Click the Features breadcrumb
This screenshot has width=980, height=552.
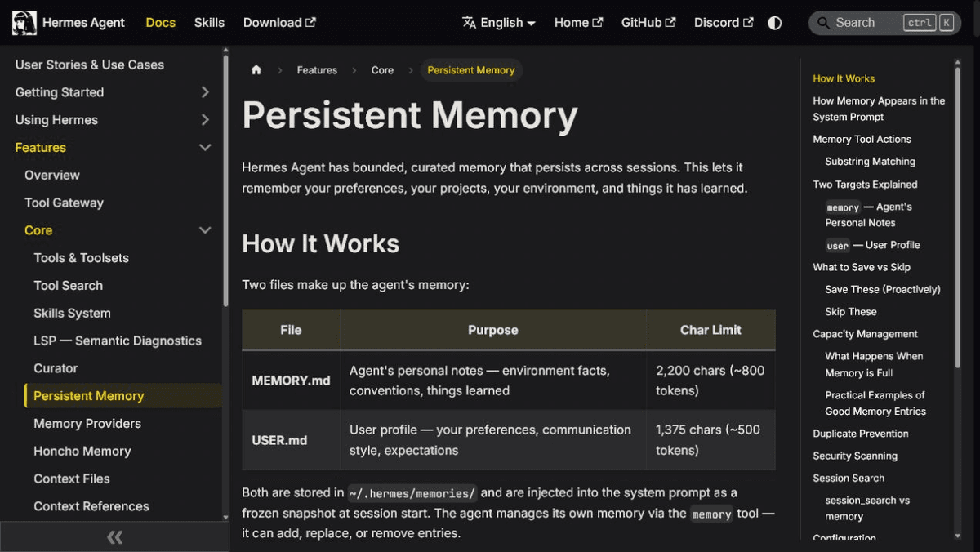(317, 70)
